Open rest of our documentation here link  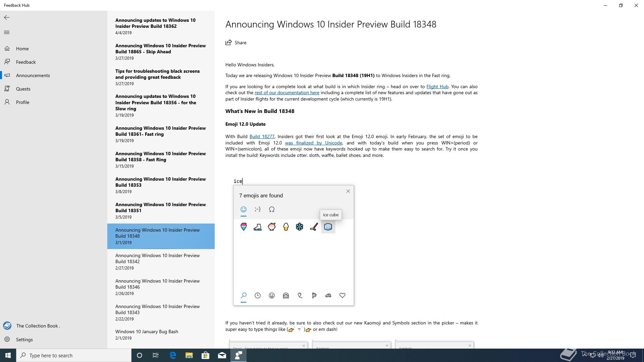pyautogui.click(x=287, y=93)
